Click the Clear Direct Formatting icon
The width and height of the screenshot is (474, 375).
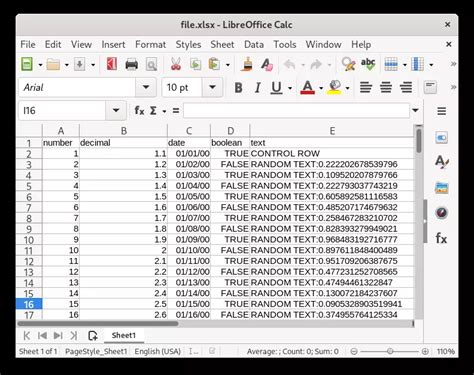pos(267,64)
